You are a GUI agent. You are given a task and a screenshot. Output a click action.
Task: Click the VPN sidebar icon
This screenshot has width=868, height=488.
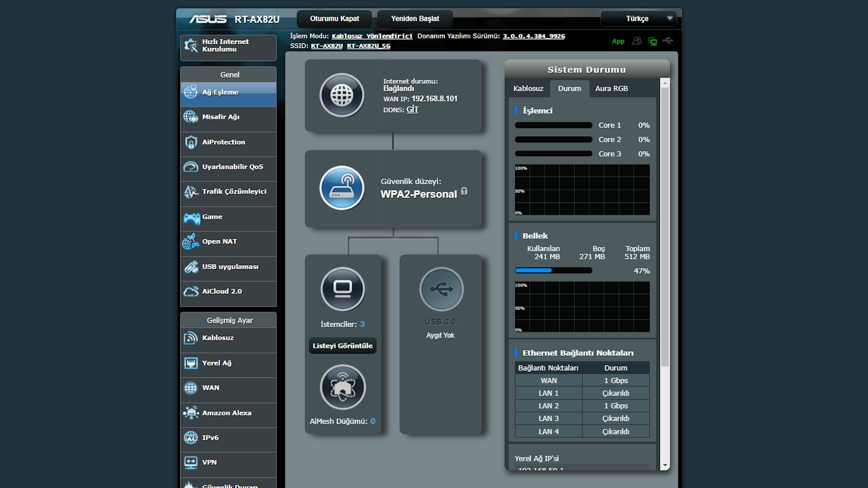pos(191,462)
